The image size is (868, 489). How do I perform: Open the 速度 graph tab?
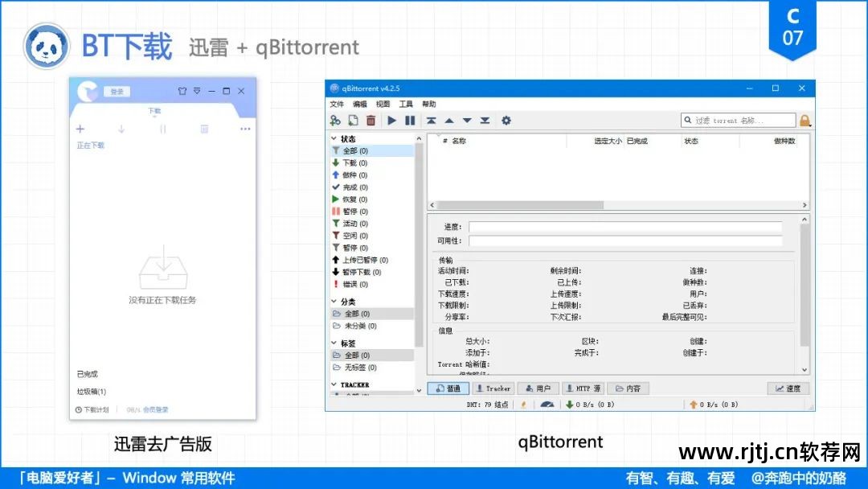(x=788, y=388)
